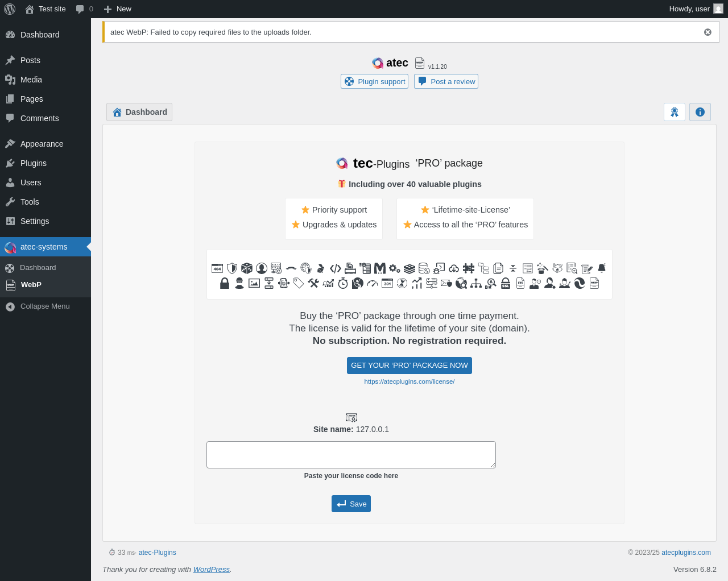The image size is (728, 581).
Task: Save the license code
Action: (x=351, y=504)
